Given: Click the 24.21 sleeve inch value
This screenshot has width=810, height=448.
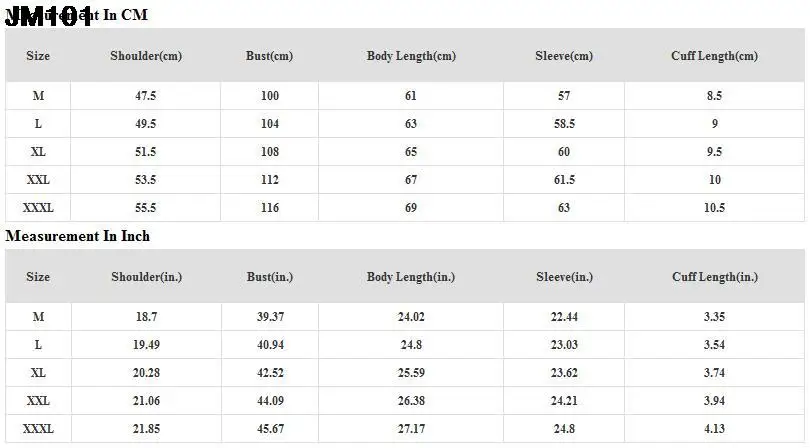Looking at the screenshot, I should tap(564, 400).
